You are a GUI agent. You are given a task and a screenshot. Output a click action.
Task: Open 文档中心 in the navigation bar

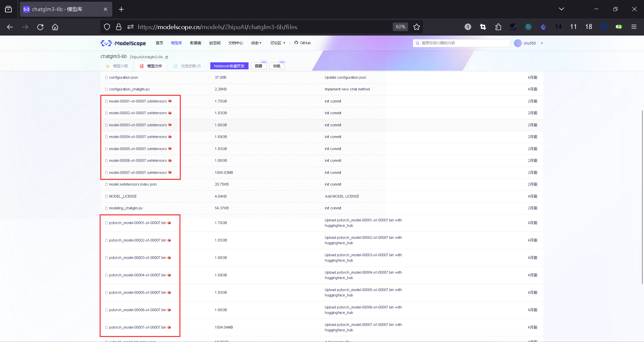point(235,43)
